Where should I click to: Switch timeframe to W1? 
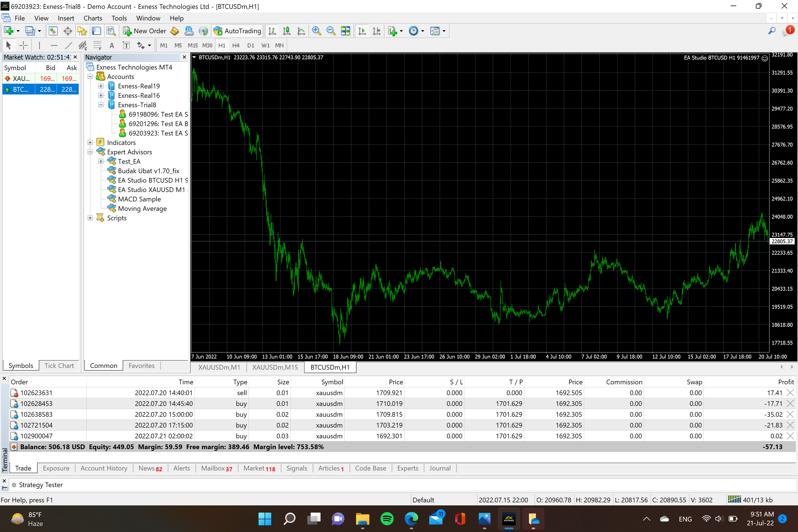[265, 45]
